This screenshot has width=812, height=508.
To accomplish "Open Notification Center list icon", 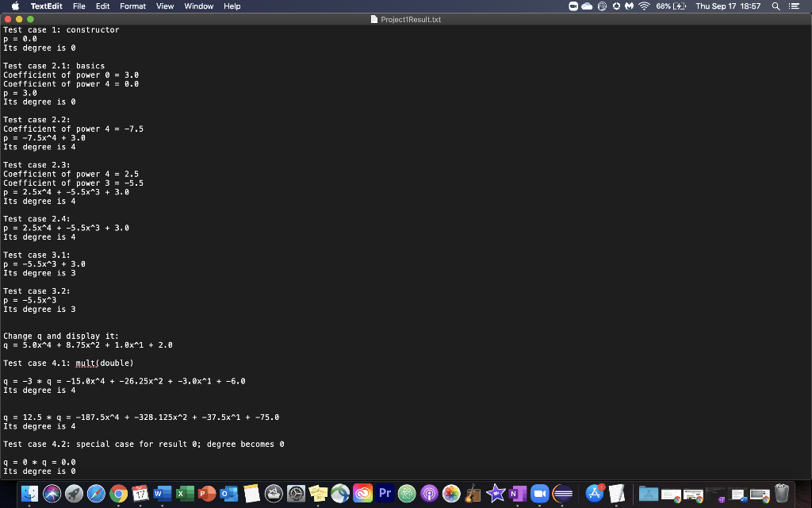I will coord(794,6).
